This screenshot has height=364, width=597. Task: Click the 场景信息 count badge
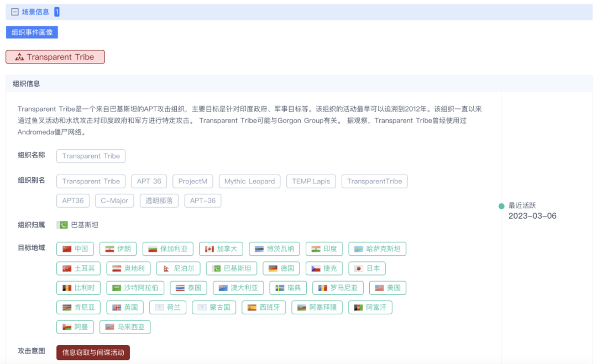coord(57,12)
